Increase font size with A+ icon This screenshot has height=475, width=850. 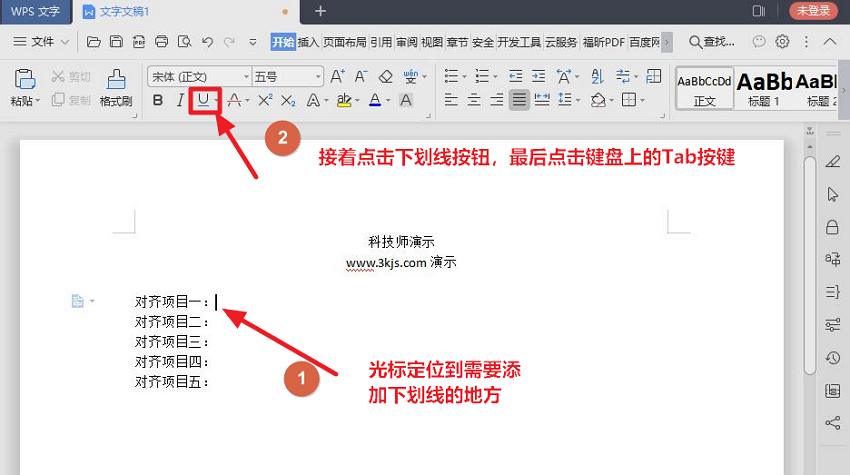point(337,76)
